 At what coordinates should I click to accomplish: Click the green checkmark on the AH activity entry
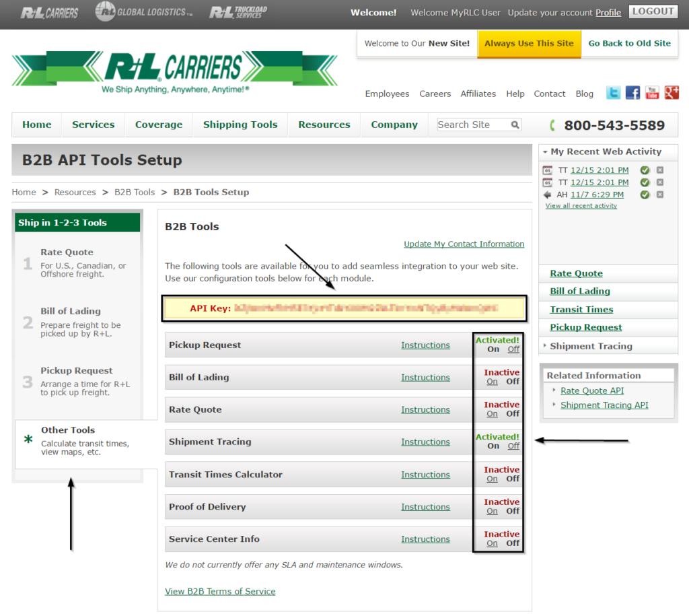(x=645, y=194)
